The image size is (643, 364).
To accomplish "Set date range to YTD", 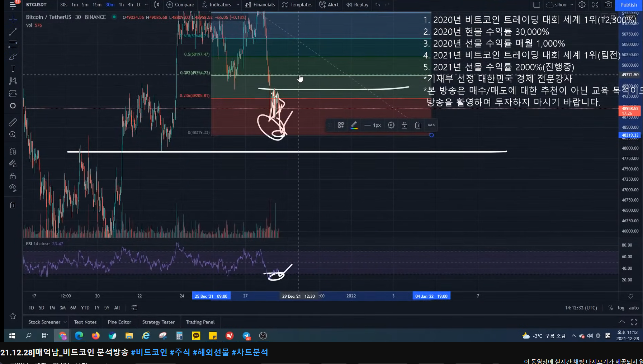I will (85, 308).
